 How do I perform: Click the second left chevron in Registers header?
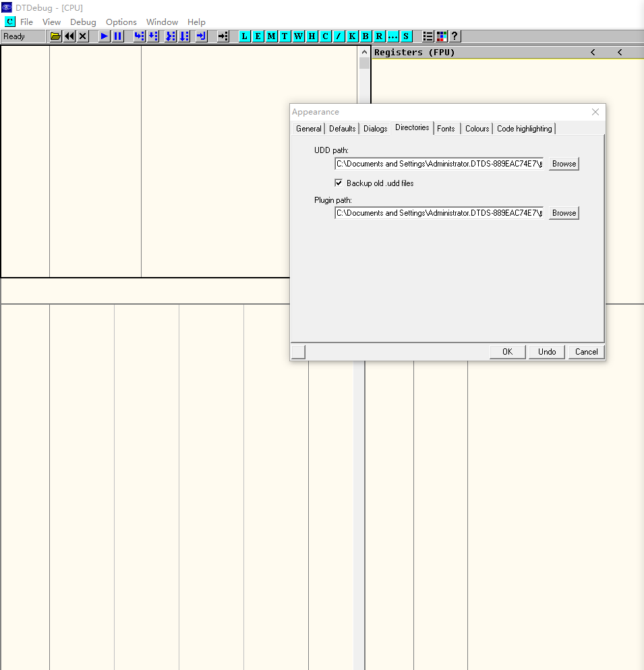tap(620, 52)
